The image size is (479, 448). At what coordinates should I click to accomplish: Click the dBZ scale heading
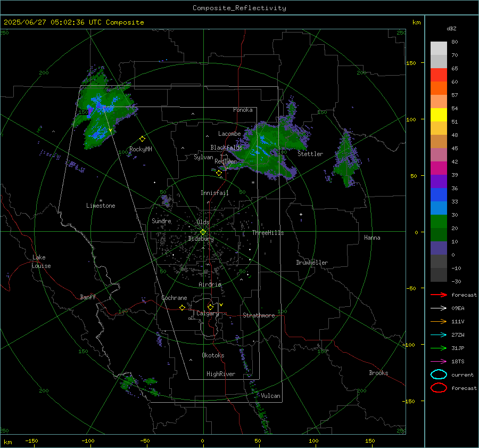click(x=451, y=29)
